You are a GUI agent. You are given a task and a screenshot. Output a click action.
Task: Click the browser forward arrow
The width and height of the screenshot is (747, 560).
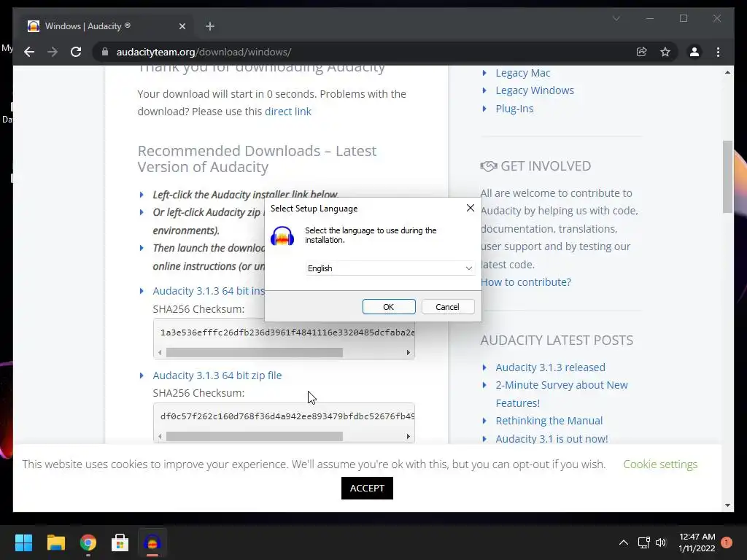pyautogui.click(x=53, y=52)
